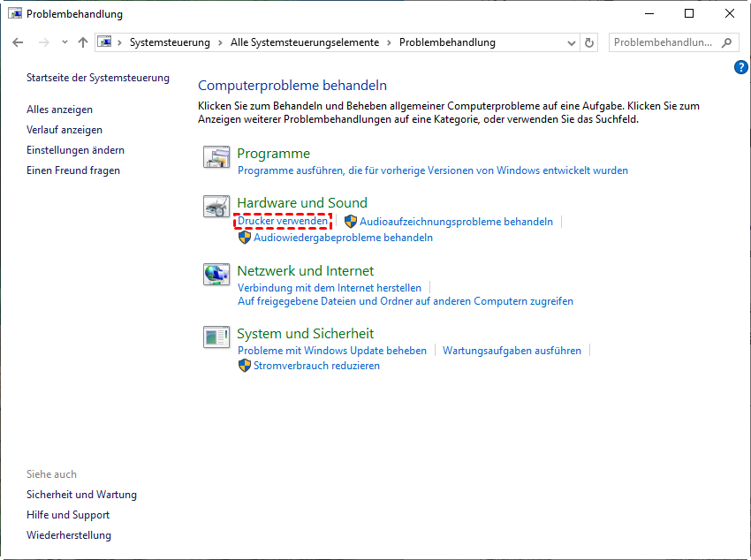This screenshot has height=560, width=751.
Task: Click Wartungsaufgaben ausführen
Action: [x=512, y=351]
